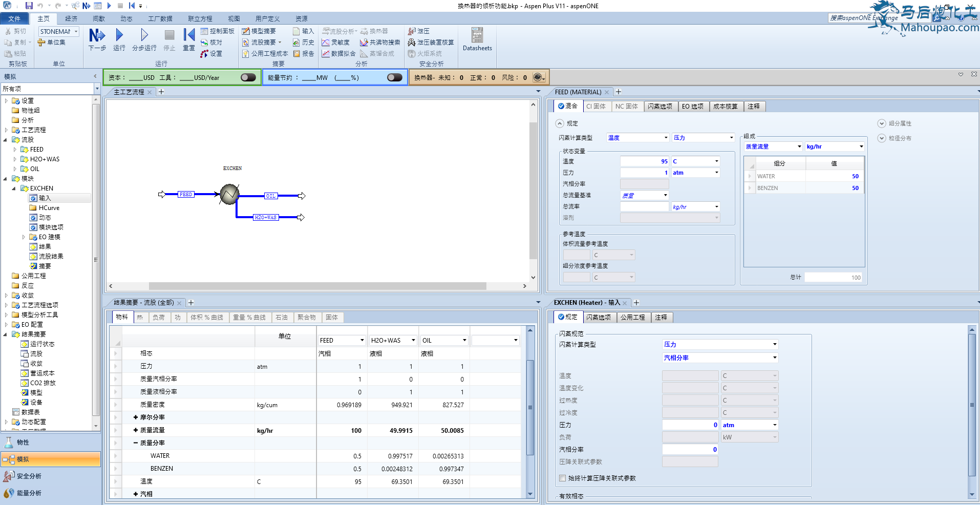Image resolution: width=980 pixels, height=505 pixels.
Task: Open 热 tab in stream results
Action: [x=140, y=317]
